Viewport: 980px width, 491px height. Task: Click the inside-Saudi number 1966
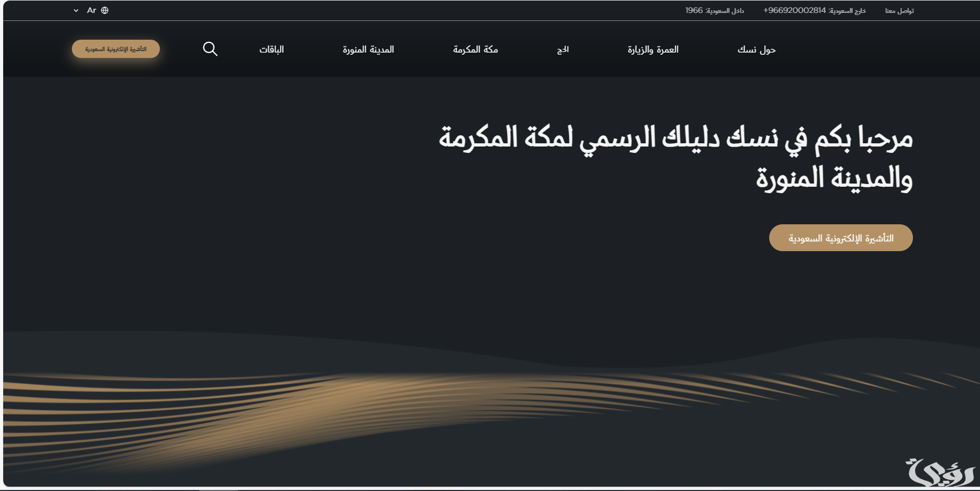tap(694, 10)
